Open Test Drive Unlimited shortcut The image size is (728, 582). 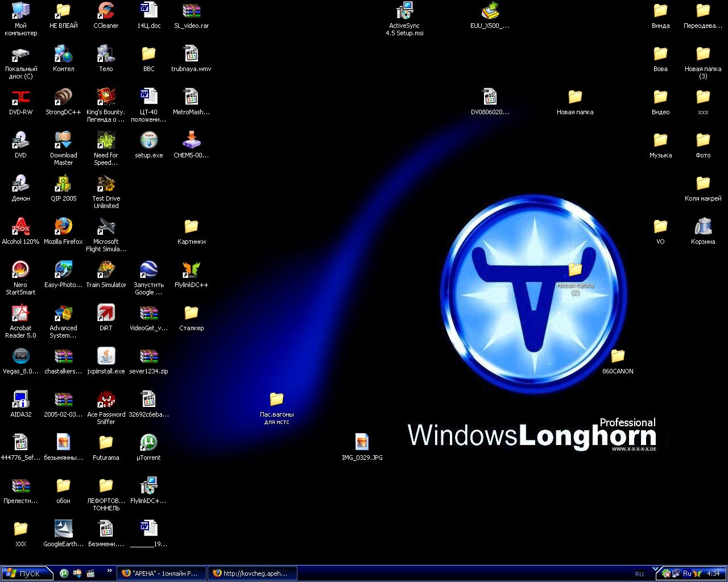[x=106, y=191]
